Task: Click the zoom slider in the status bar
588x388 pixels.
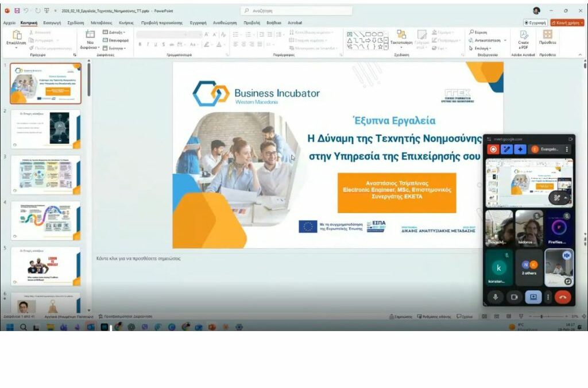Action: 543,316
